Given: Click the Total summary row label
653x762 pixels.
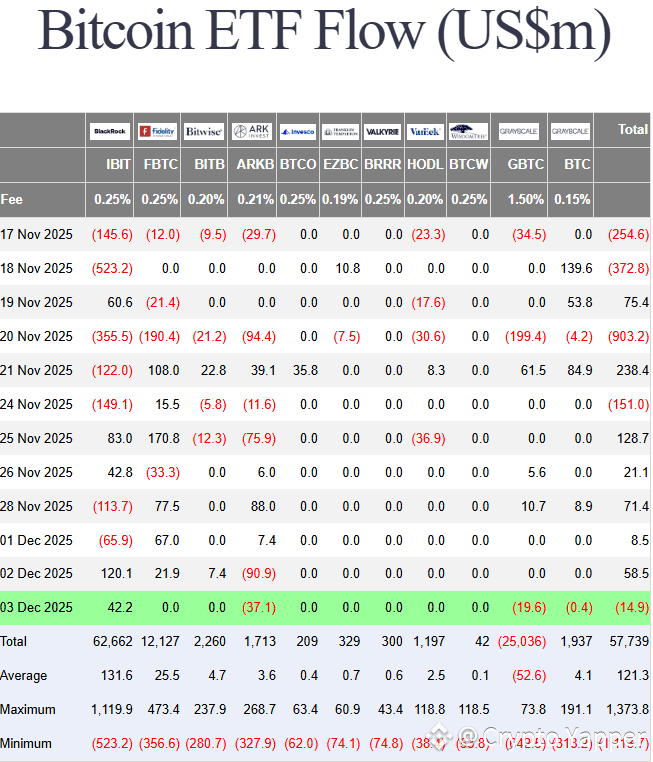Looking at the screenshot, I should point(14,641).
